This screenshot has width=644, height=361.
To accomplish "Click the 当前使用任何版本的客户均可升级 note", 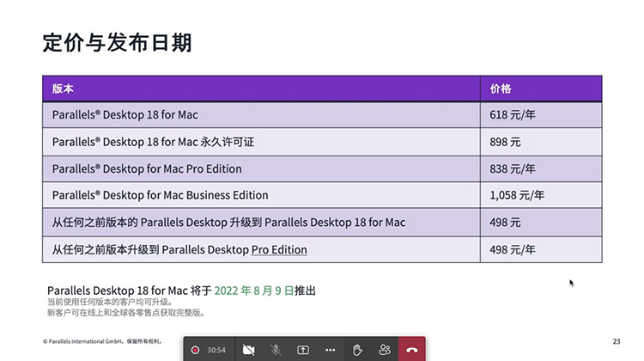I will coord(110,303).
